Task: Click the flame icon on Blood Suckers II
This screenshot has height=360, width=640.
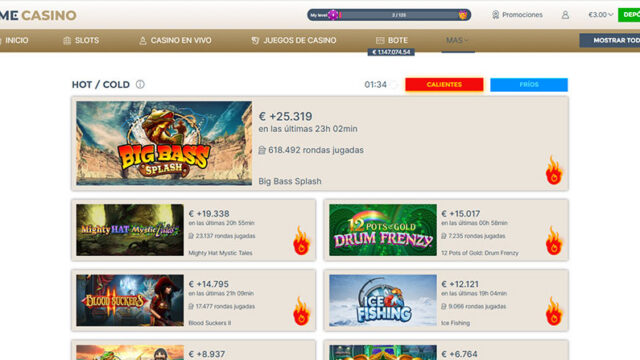Action: [x=301, y=311]
